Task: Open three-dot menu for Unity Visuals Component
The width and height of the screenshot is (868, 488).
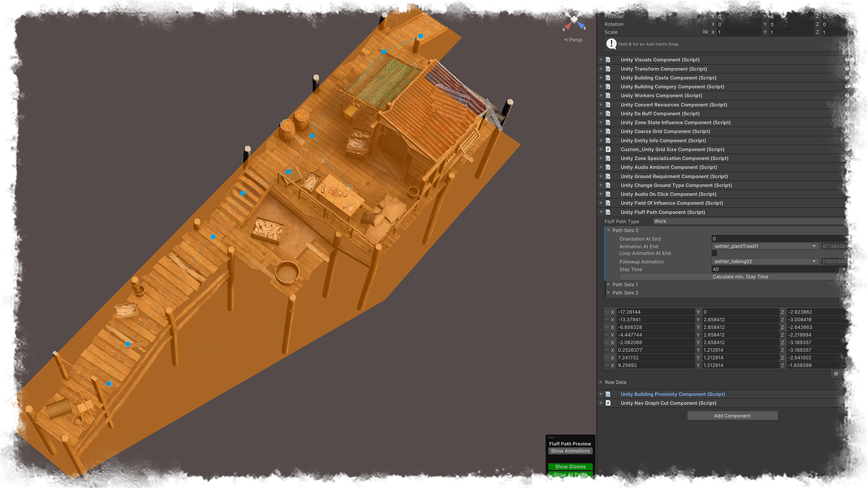Action: click(863, 60)
